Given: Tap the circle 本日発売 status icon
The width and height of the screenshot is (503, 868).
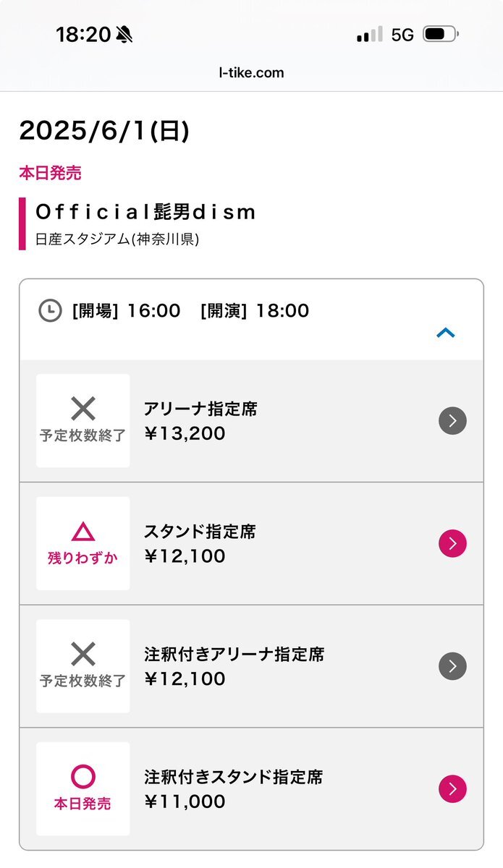Looking at the screenshot, I should [83, 778].
